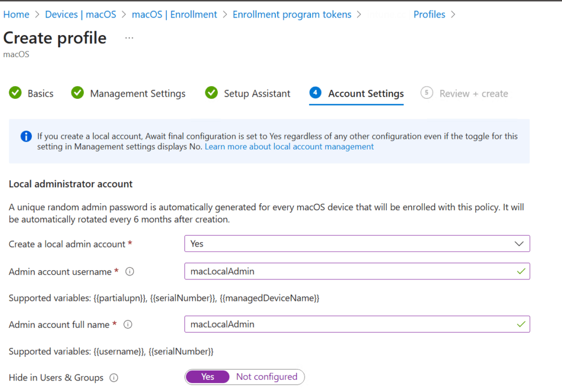The height and width of the screenshot is (392, 562).
Task: Click the Hide in Users & Groups label
Action: click(x=56, y=378)
